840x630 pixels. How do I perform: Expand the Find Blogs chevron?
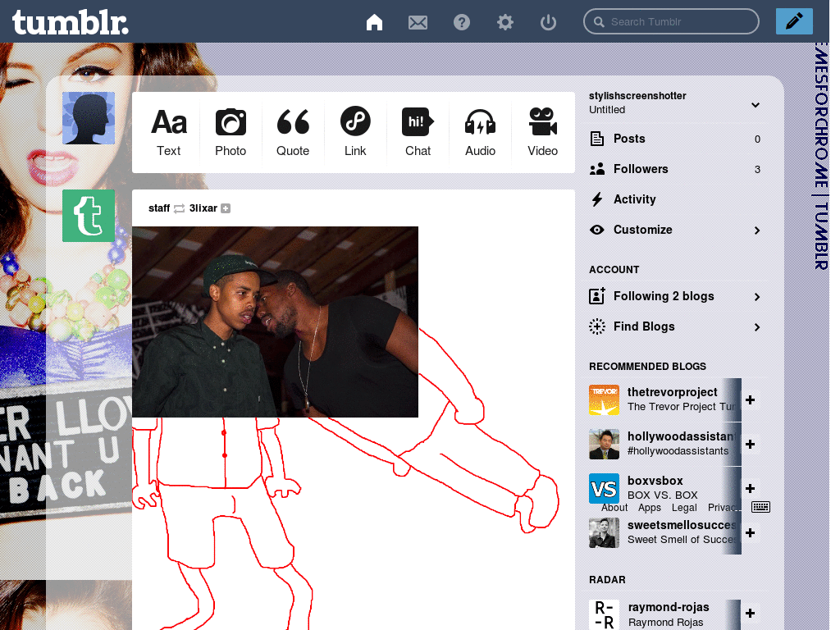tap(757, 327)
